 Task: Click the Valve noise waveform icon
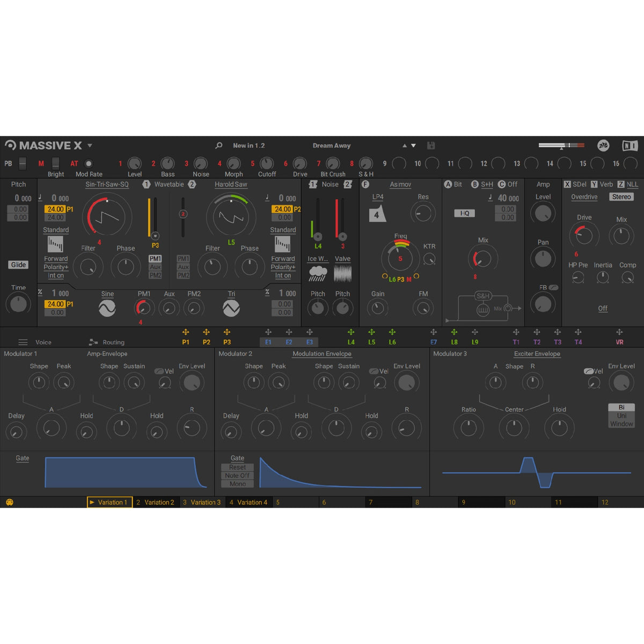(342, 274)
